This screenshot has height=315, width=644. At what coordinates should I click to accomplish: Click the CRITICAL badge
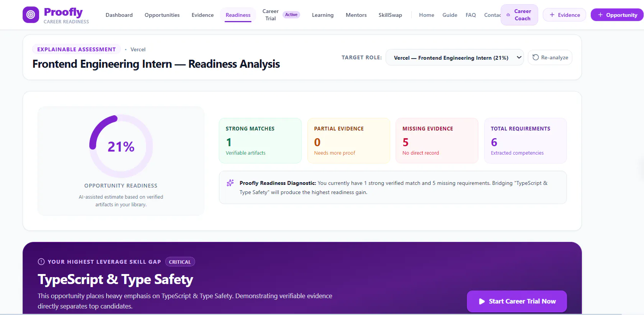pyautogui.click(x=180, y=262)
